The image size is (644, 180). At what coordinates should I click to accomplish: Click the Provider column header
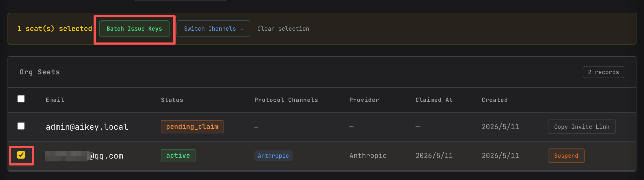pyautogui.click(x=364, y=100)
